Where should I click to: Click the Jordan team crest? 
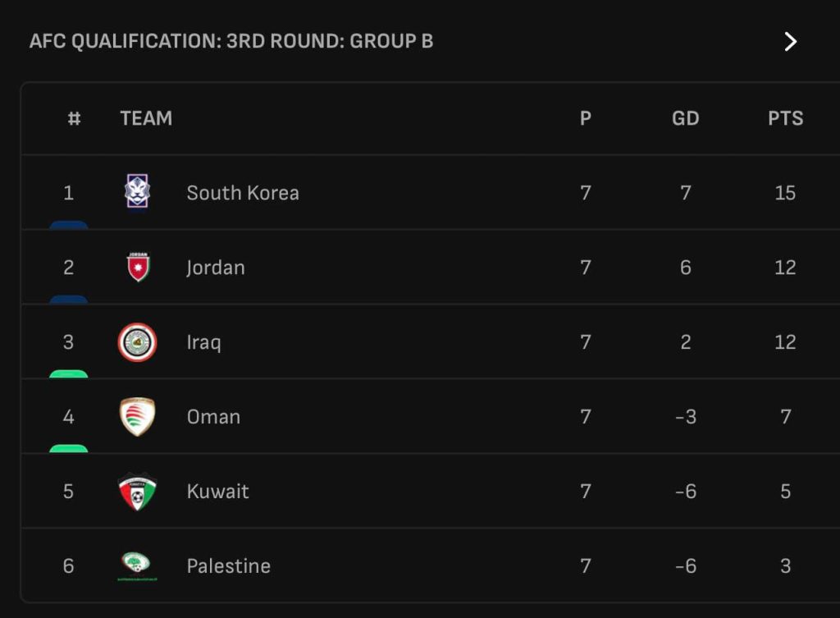click(x=138, y=267)
